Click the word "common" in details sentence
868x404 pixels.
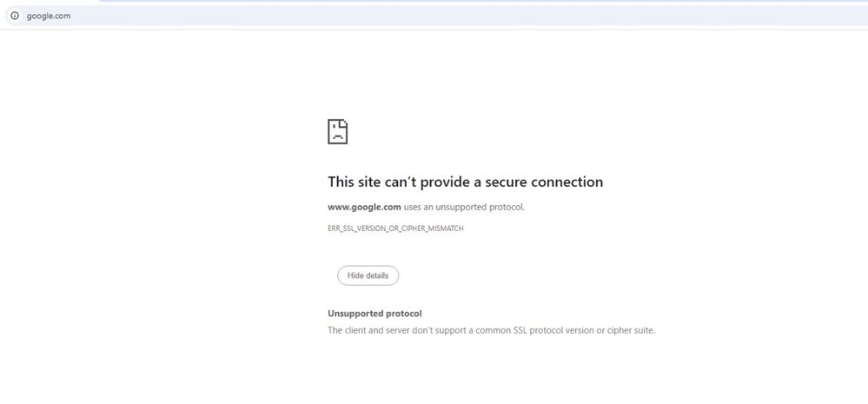tap(492, 330)
